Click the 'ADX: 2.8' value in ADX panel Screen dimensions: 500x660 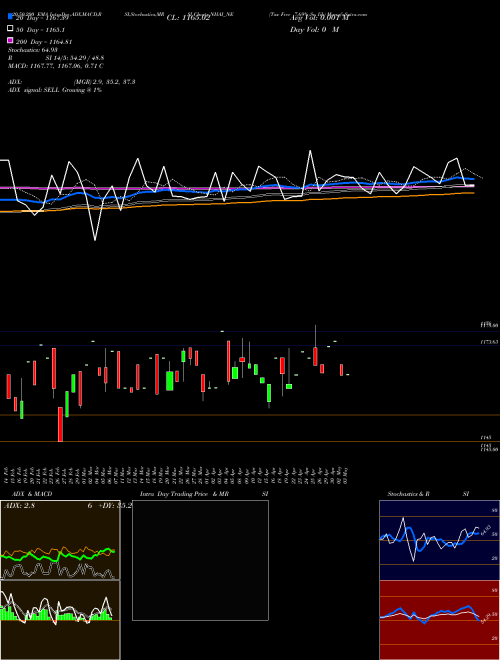19,506
